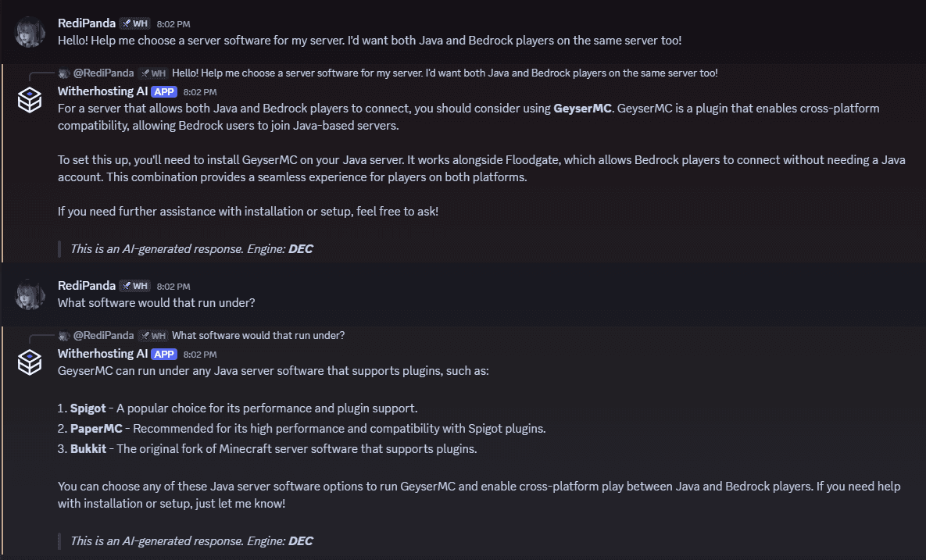
Task: Click @RediPanda mention in second reply reference
Action: pyautogui.click(x=103, y=336)
